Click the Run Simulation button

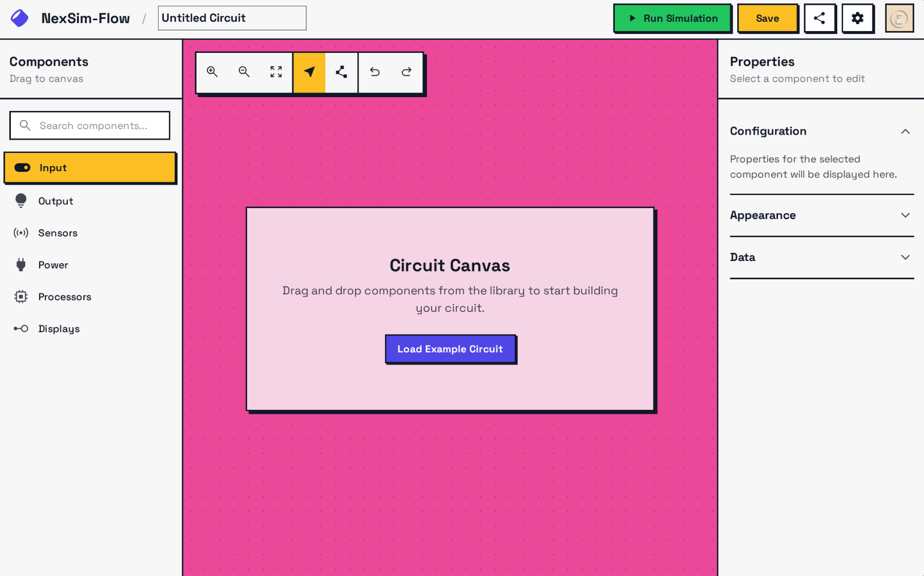[x=672, y=18]
